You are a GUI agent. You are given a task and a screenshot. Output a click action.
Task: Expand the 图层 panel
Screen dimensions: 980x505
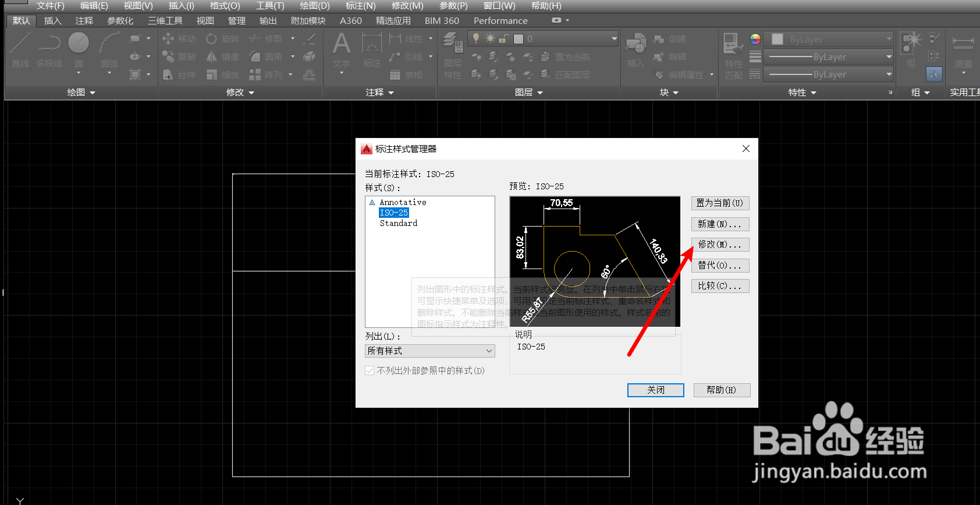pyautogui.click(x=529, y=92)
